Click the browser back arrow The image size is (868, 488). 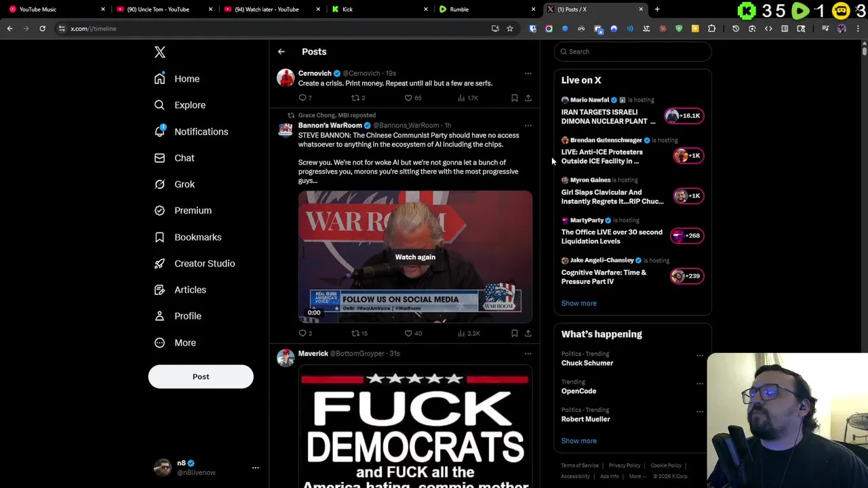click(x=10, y=28)
